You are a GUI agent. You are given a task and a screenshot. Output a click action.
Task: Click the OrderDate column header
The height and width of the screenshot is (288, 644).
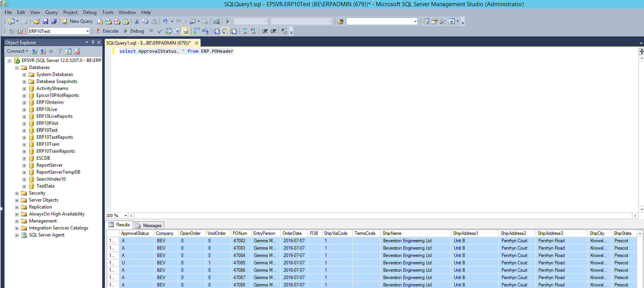click(294, 233)
